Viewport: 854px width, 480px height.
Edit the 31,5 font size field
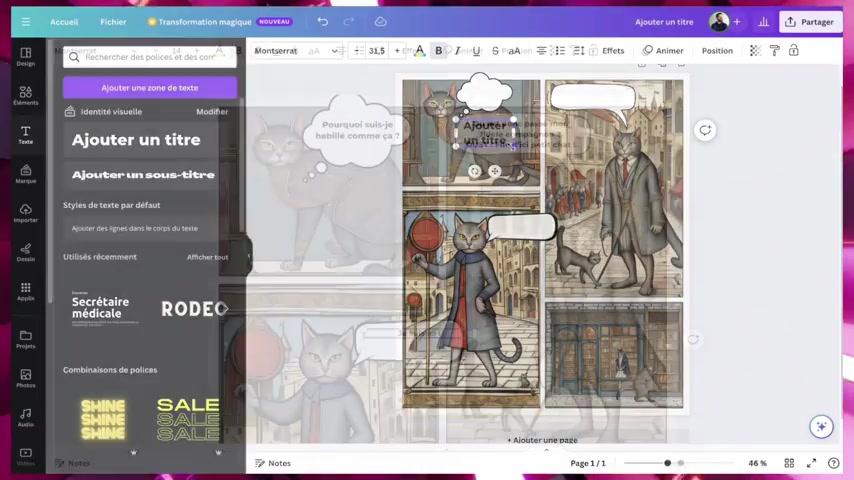coord(376,51)
